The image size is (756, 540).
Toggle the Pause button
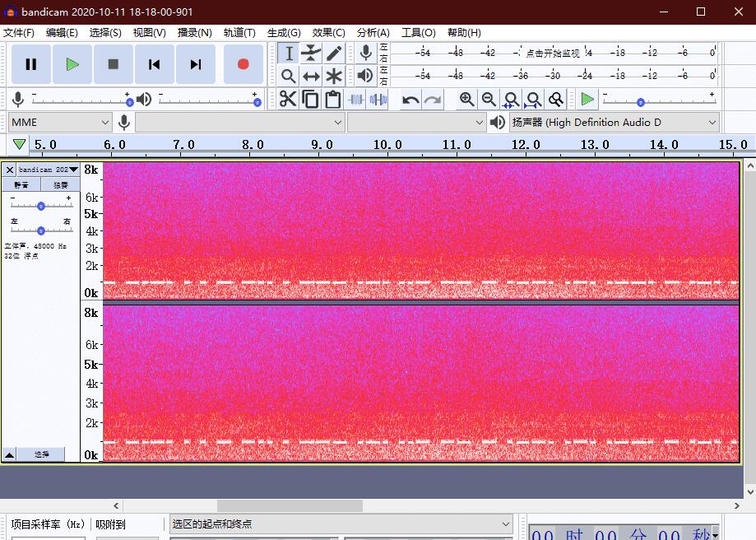tap(31, 64)
